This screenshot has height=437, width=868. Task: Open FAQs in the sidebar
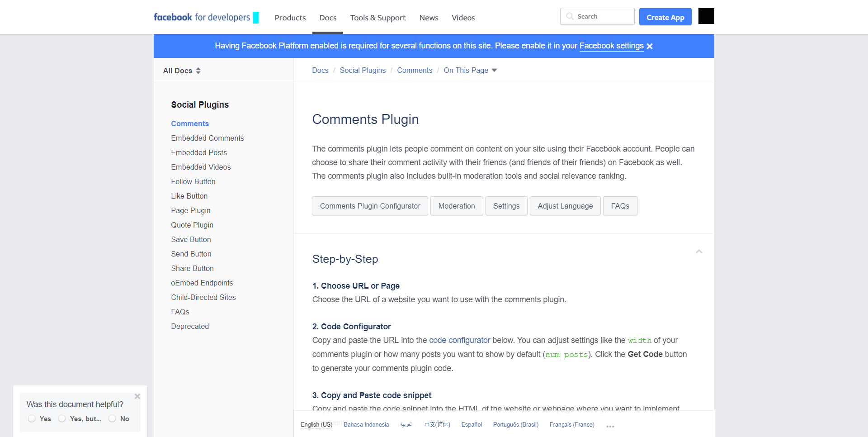pyautogui.click(x=180, y=312)
